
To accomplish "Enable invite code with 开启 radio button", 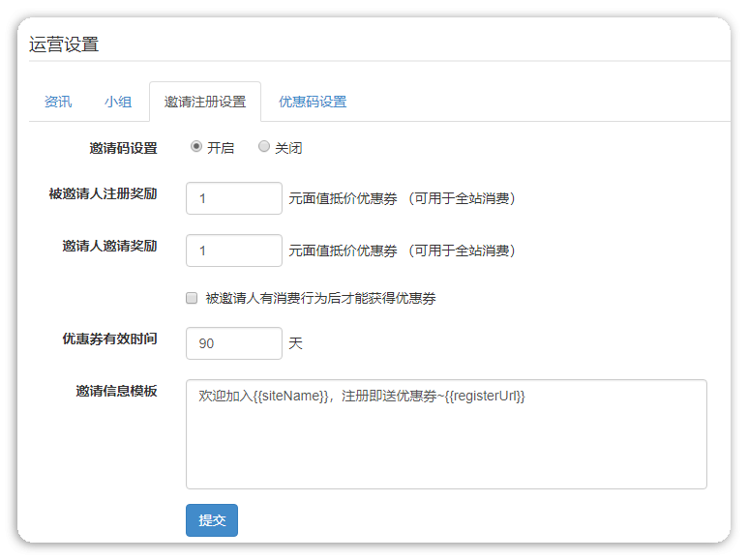I will [196, 147].
